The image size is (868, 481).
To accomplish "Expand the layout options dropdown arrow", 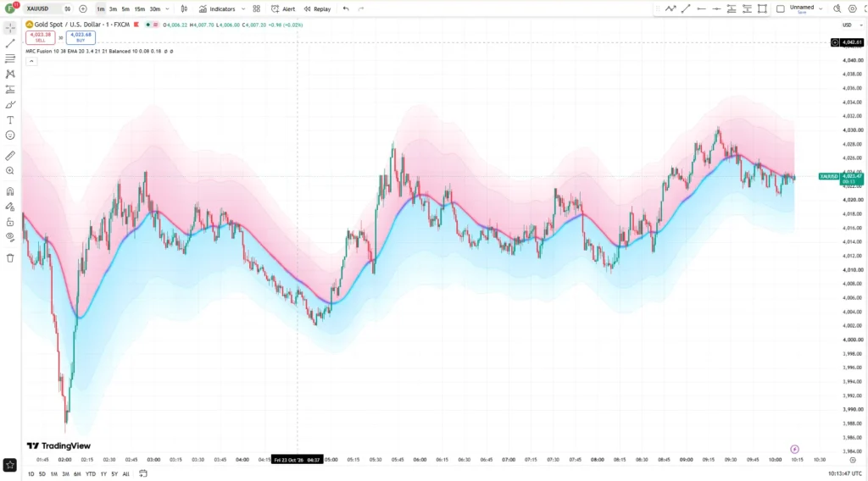I will (x=821, y=8).
